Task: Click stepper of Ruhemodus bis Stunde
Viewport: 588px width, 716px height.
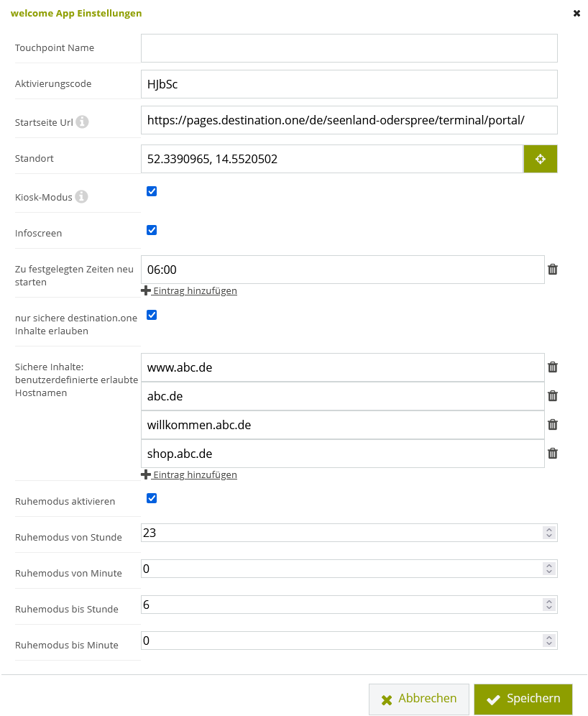Action: tap(549, 605)
